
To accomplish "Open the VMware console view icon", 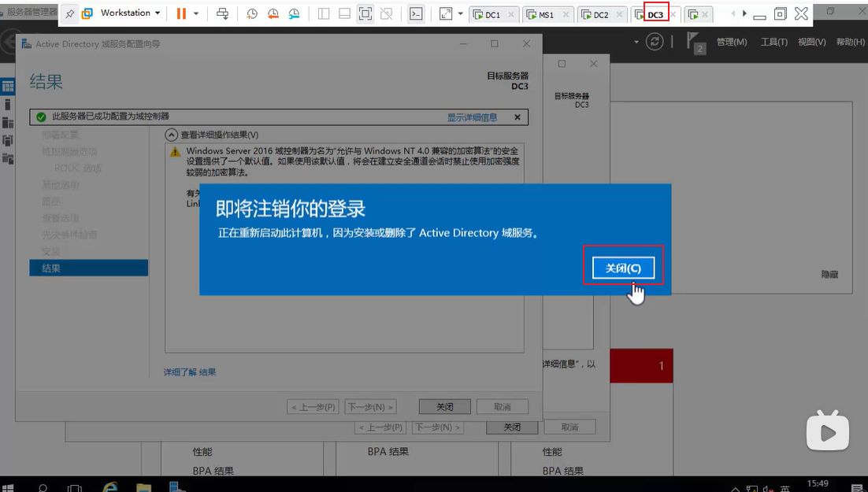I will [416, 14].
